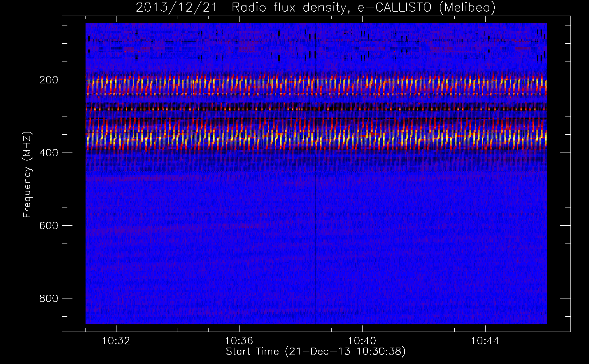This screenshot has width=589, height=364.
Task: Click the 10:36 time axis label
Action: point(239,341)
